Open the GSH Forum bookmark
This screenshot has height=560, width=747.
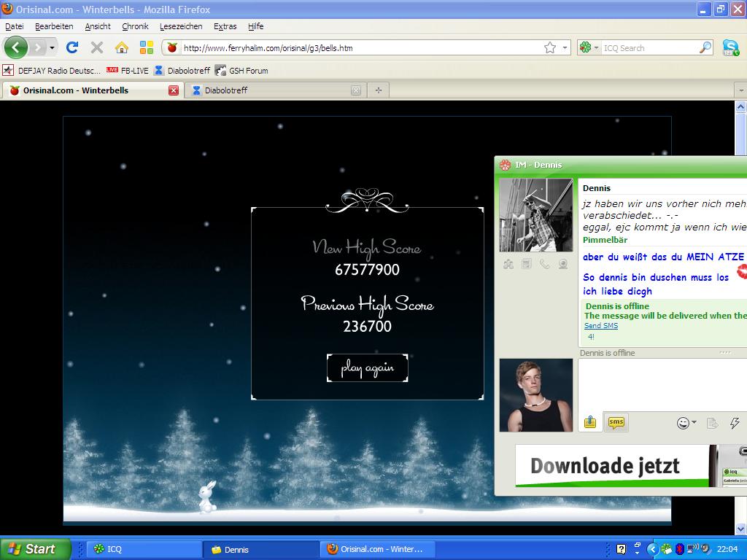(x=241, y=71)
